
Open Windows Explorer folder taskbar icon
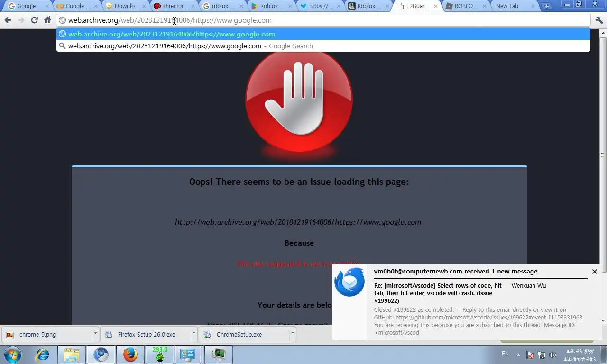(72, 355)
